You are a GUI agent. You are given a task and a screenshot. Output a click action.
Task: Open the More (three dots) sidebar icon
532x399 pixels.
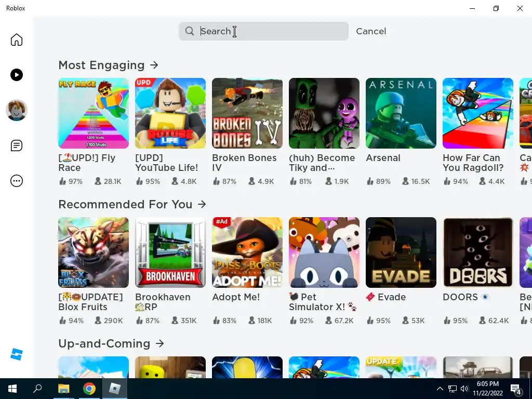coord(16,181)
